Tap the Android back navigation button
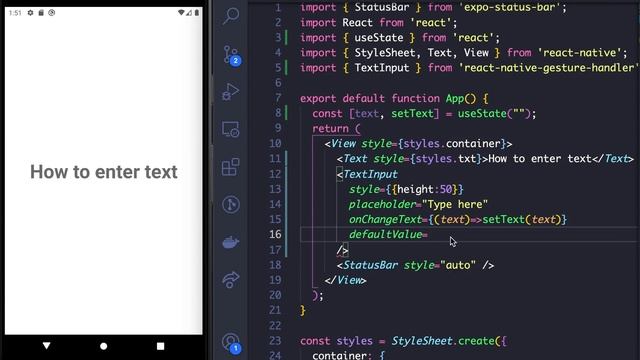 [x=47, y=346]
